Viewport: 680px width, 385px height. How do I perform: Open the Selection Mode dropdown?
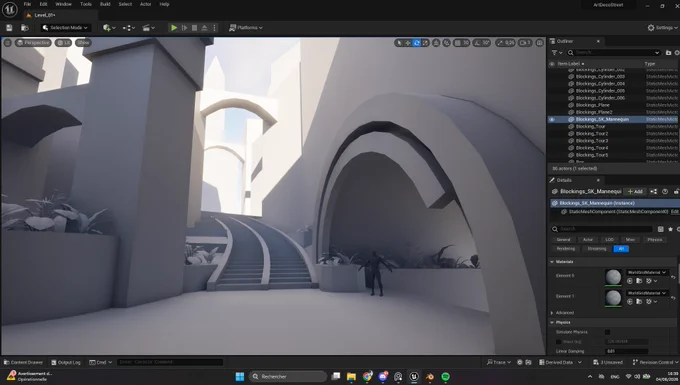65,28
